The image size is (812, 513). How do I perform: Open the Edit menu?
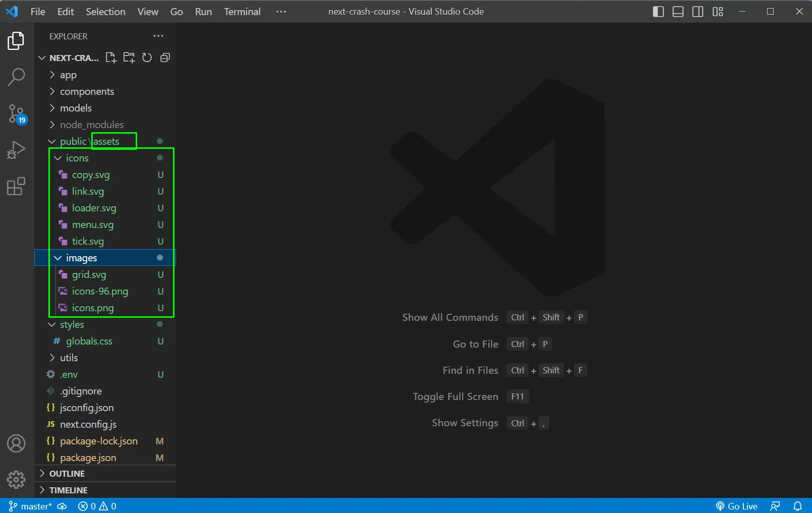click(x=66, y=12)
